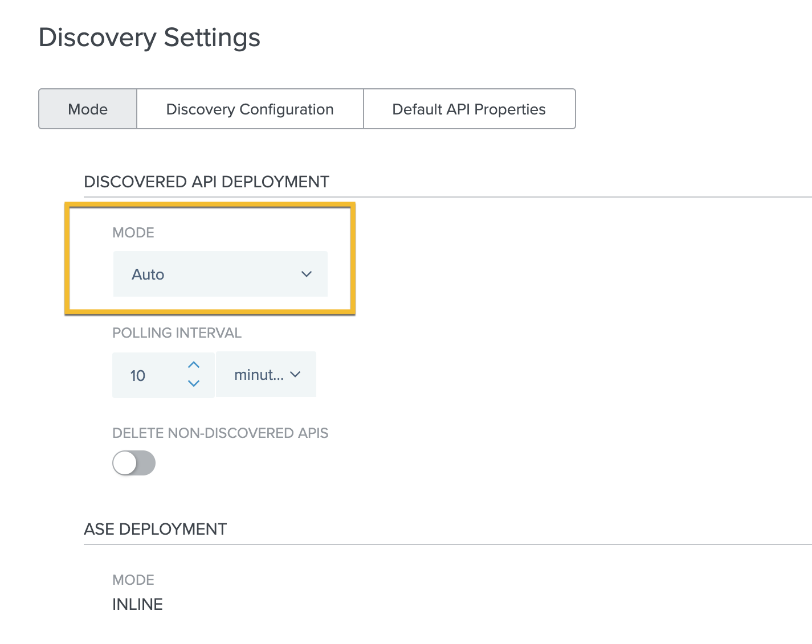Click the Delete Non-Discovered APIs label
Image resolution: width=812 pixels, height=644 pixels.
pos(220,433)
